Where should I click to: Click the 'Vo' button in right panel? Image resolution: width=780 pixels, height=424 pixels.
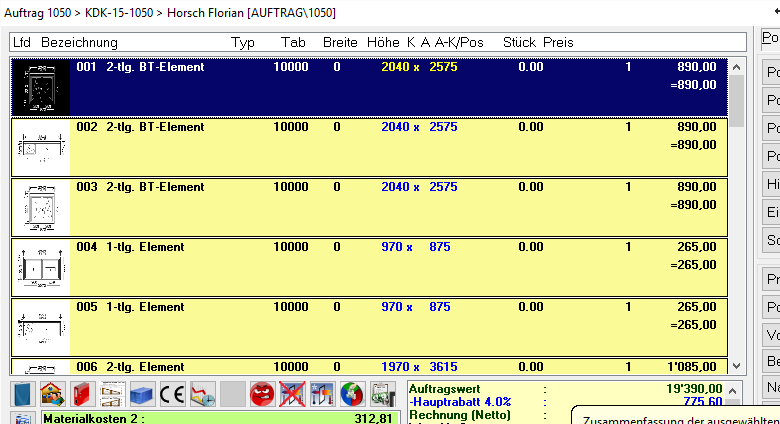click(x=772, y=334)
